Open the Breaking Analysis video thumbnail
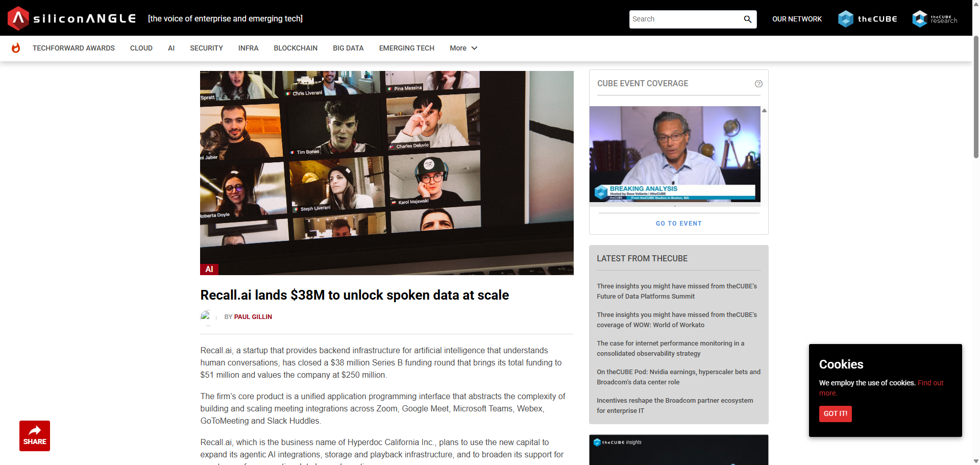The image size is (980, 465). 675,154
